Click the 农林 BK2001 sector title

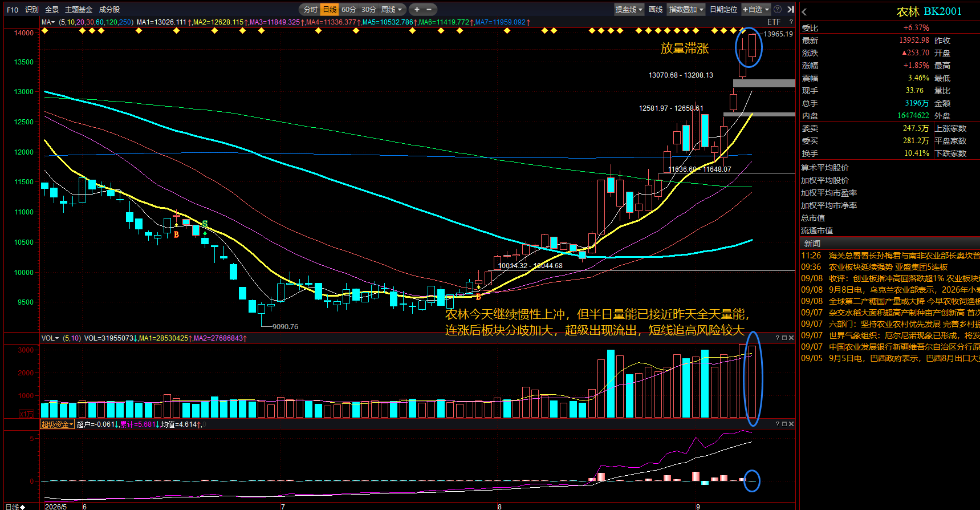pyautogui.click(x=929, y=11)
